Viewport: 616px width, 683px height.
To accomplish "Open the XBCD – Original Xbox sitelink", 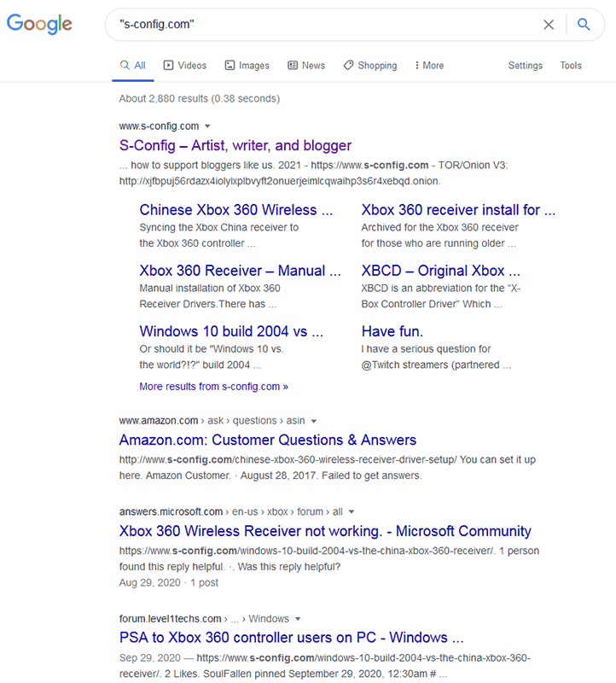I will point(440,271).
